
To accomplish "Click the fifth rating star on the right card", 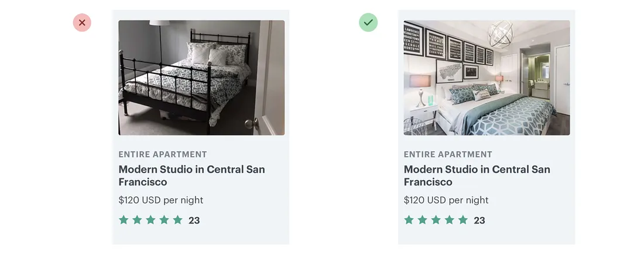I will coord(463,220).
